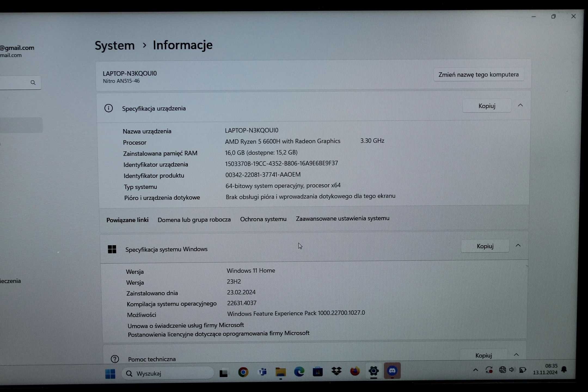The height and width of the screenshot is (392, 588).
Task: Click Zmień nazwę tego komputera button
Action: coord(479,75)
